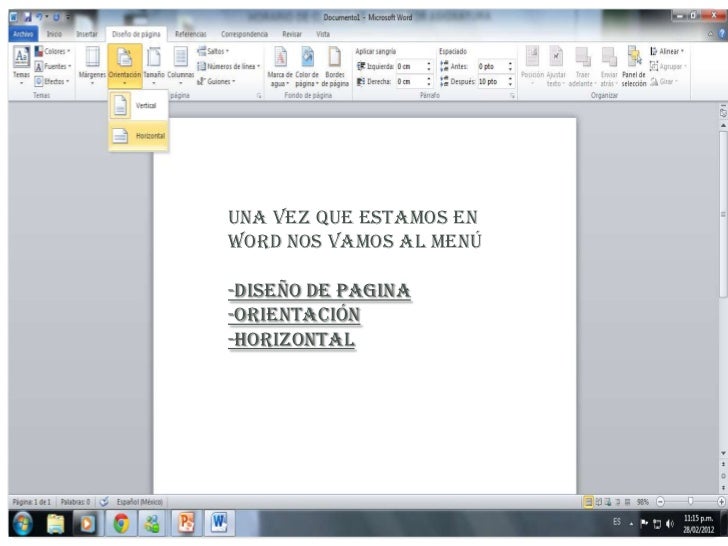Click the Traer adelante button
728x546 pixels.
(x=582, y=66)
